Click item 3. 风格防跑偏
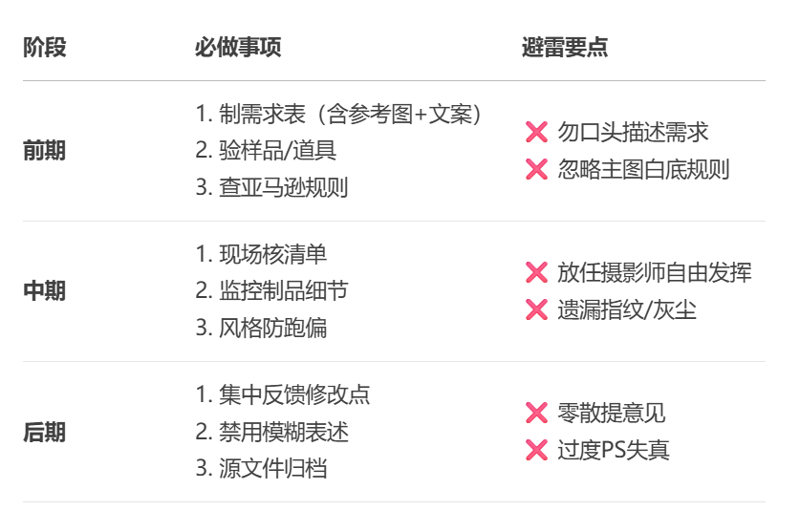This screenshot has height=532, width=800. tap(261, 328)
